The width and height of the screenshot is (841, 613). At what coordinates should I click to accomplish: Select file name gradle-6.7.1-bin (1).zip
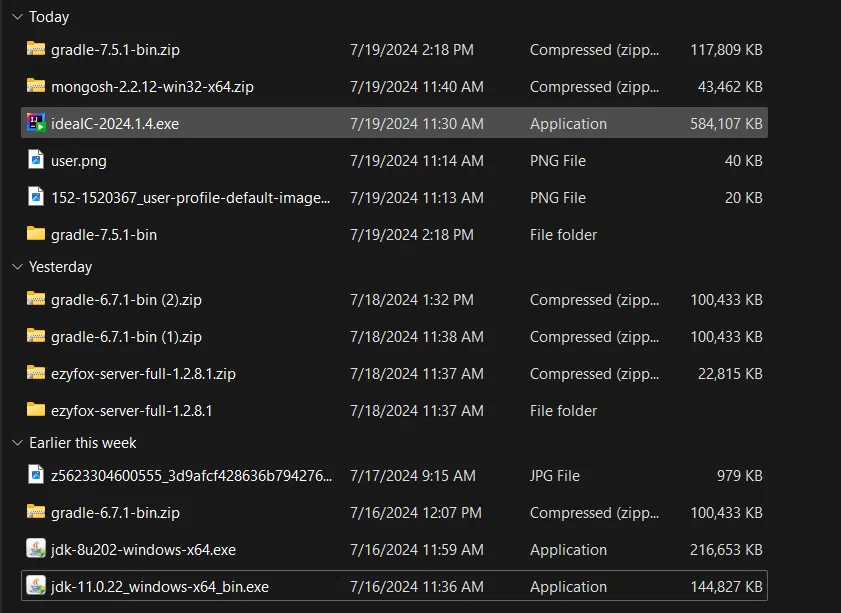coord(126,337)
